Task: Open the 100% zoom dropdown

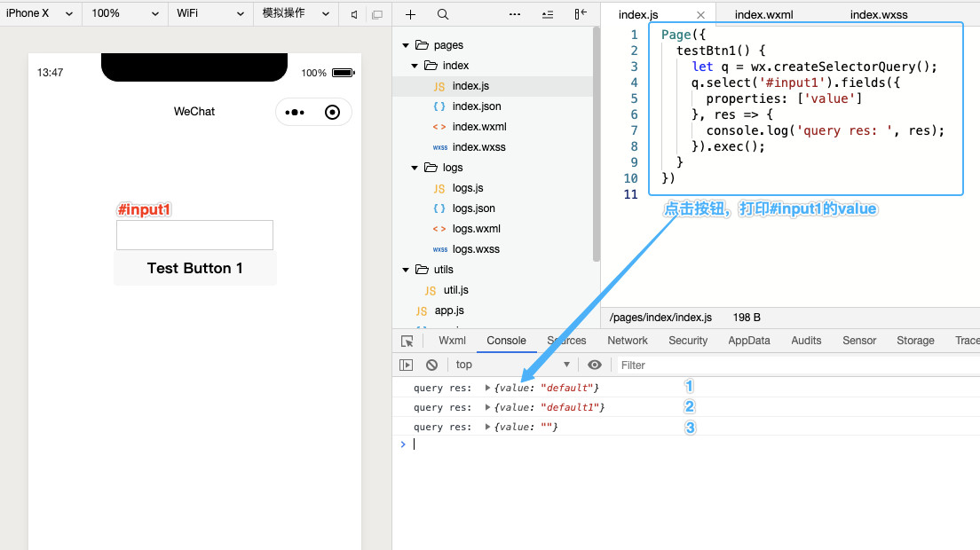Action: (x=124, y=13)
